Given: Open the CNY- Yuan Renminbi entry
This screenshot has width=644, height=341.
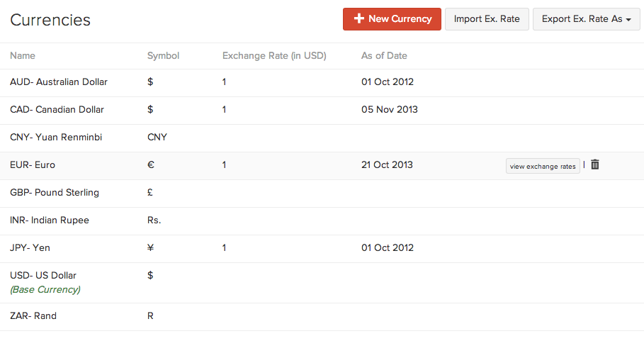Looking at the screenshot, I should tap(56, 138).
